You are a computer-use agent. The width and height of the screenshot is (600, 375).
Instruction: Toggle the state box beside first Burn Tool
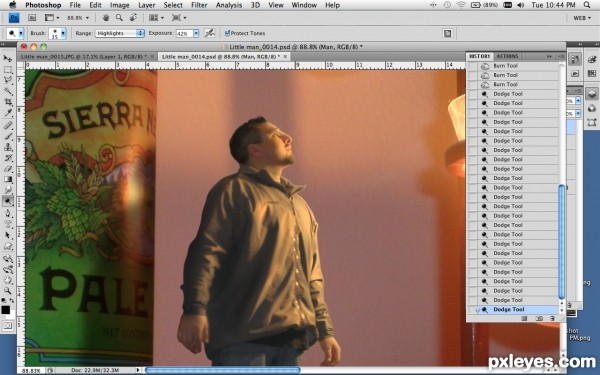coord(473,66)
